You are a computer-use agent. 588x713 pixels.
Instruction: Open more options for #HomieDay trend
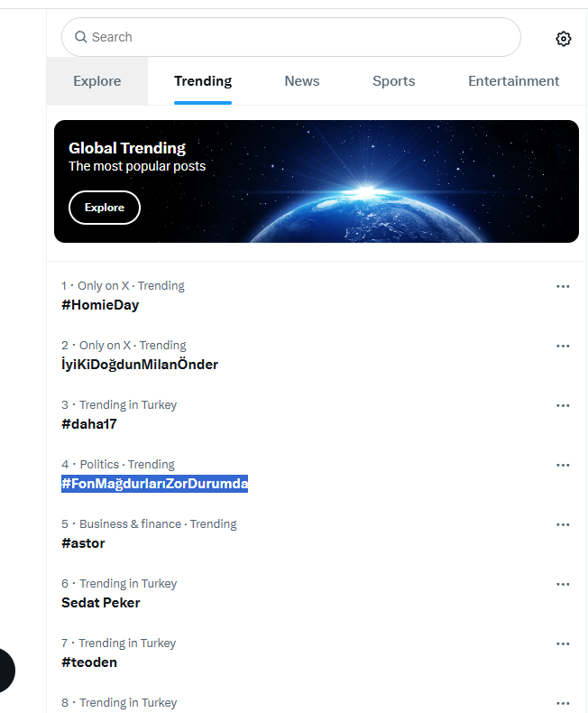pos(563,286)
